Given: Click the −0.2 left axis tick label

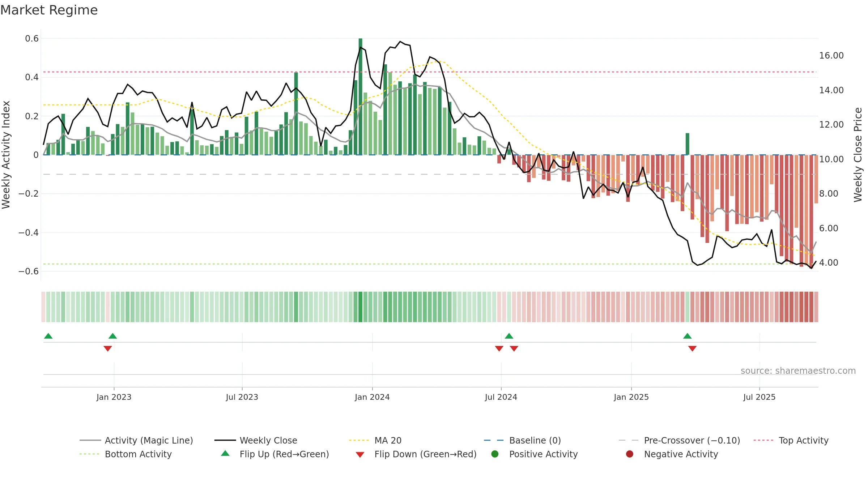Looking at the screenshot, I should [x=29, y=194].
